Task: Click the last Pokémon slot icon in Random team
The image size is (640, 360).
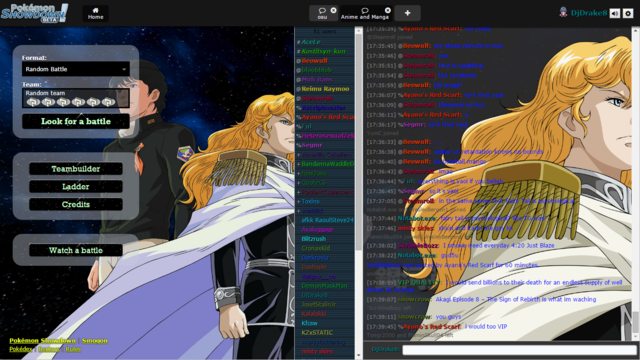Action: coord(108,102)
